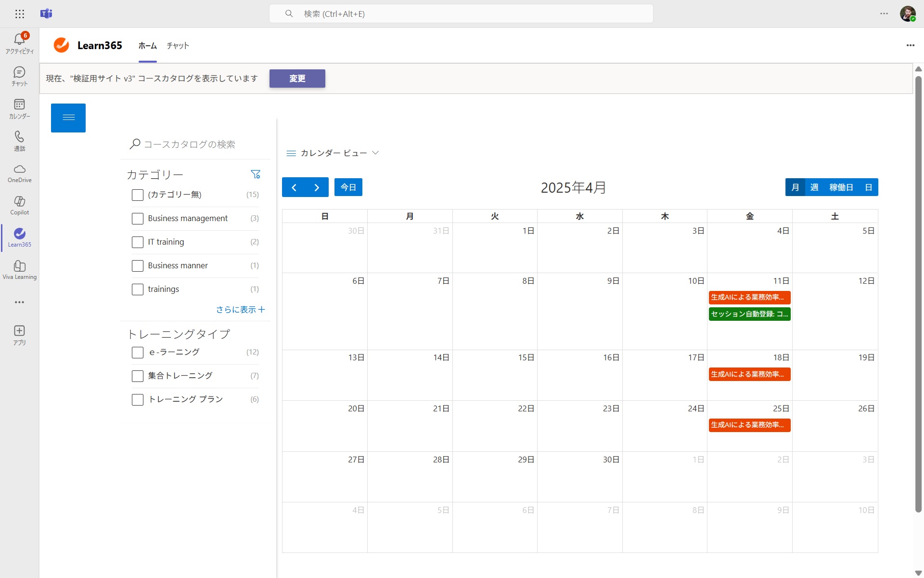Open settings ellipsis in top bar

(884, 13)
